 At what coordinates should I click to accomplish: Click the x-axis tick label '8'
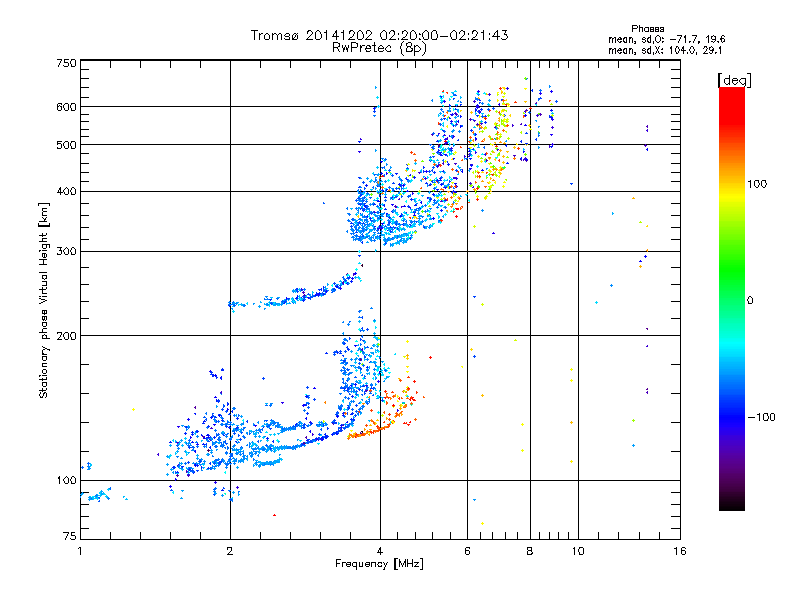click(x=530, y=551)
